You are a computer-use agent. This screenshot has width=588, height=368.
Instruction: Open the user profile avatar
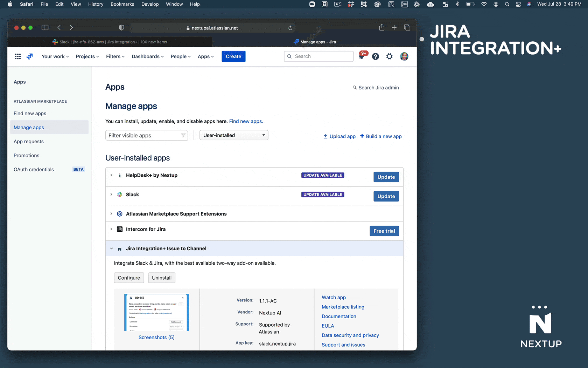click(404, 56)
